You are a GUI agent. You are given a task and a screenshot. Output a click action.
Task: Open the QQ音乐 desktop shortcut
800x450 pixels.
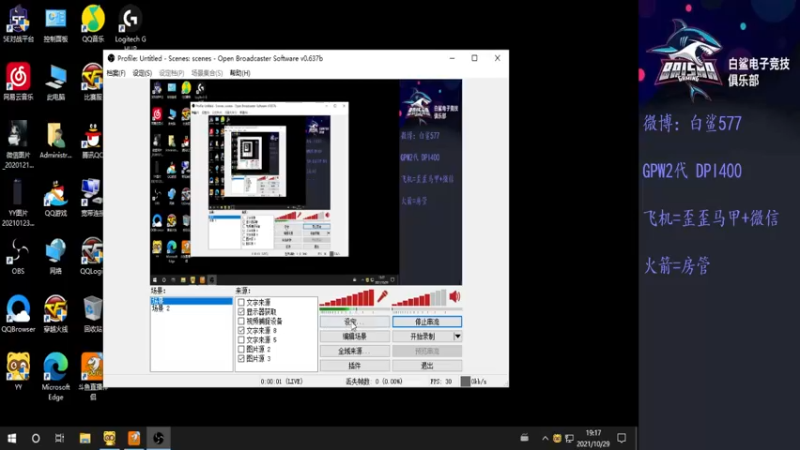(93, 24)
